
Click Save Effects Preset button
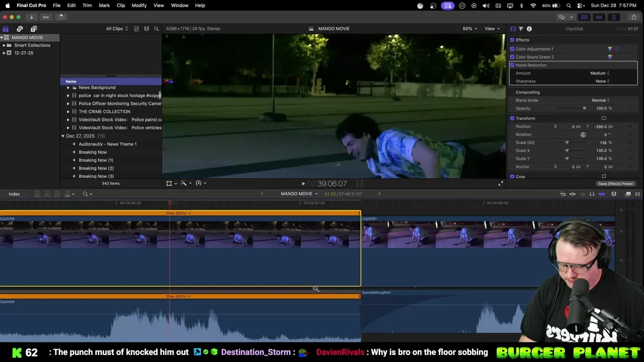click(x=615, y=184)
